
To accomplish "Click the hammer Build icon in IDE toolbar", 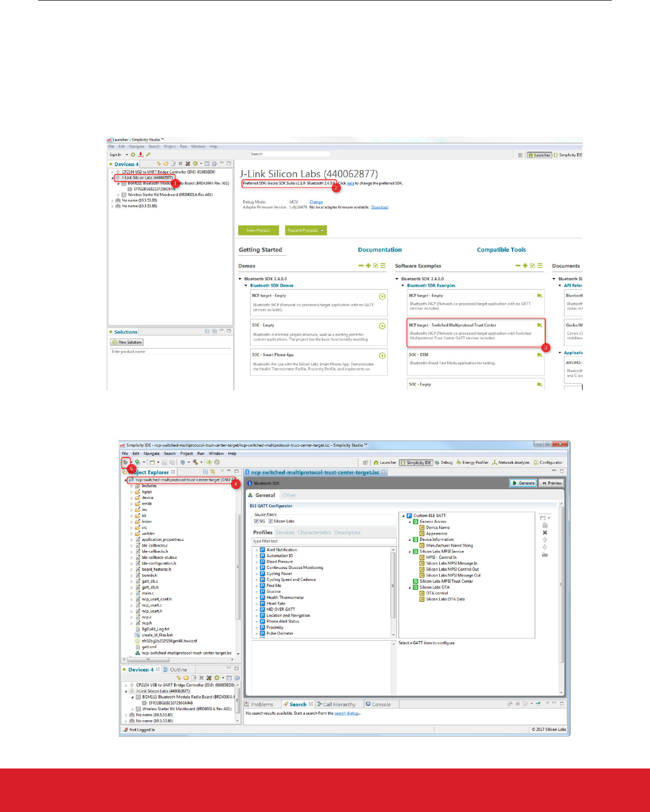I will click(196, 462).
